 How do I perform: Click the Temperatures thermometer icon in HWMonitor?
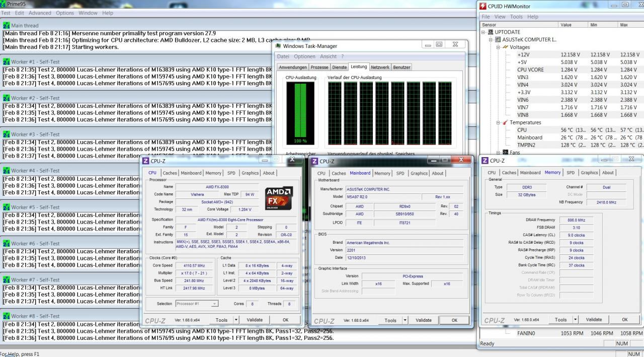point(504,122)
